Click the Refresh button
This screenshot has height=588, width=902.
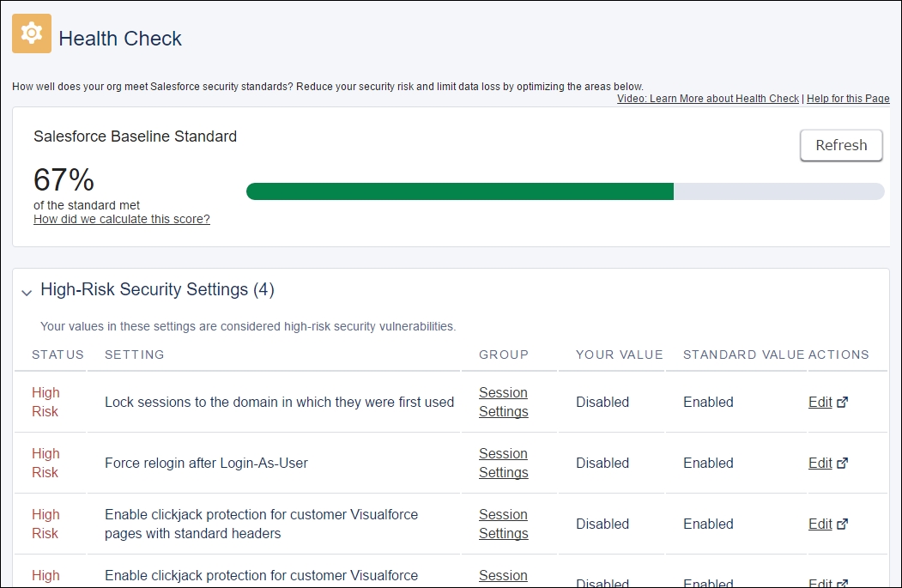(x=841, y=146)
